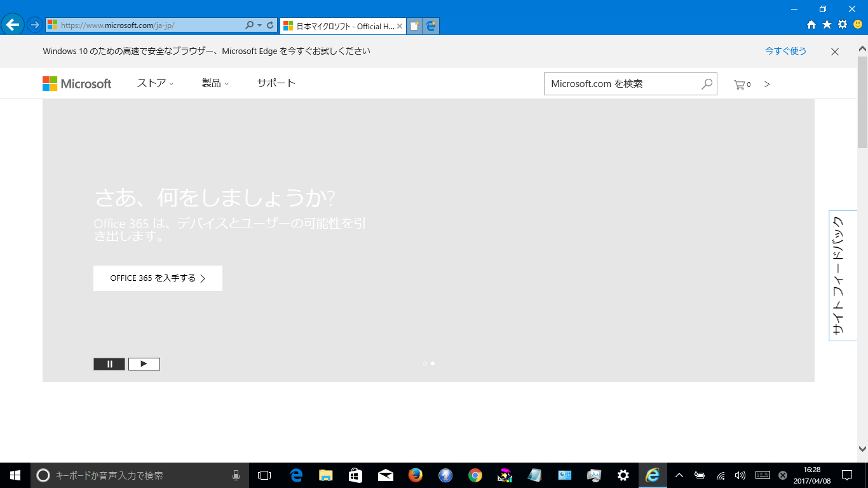The height and width of the screenshot is (488, 868).
Task: Play the hero carousel slideshow
Action: (144, 364)
